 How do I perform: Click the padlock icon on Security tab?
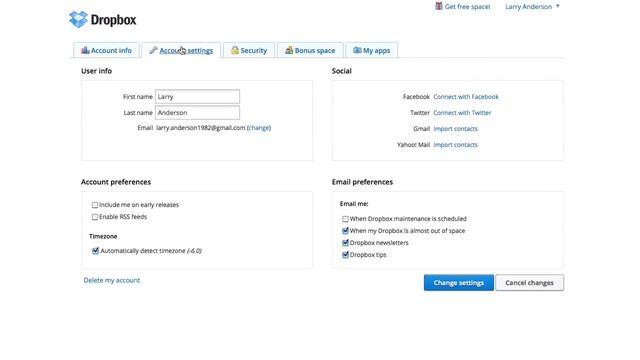pyautogui.click(x=235, y=50)
